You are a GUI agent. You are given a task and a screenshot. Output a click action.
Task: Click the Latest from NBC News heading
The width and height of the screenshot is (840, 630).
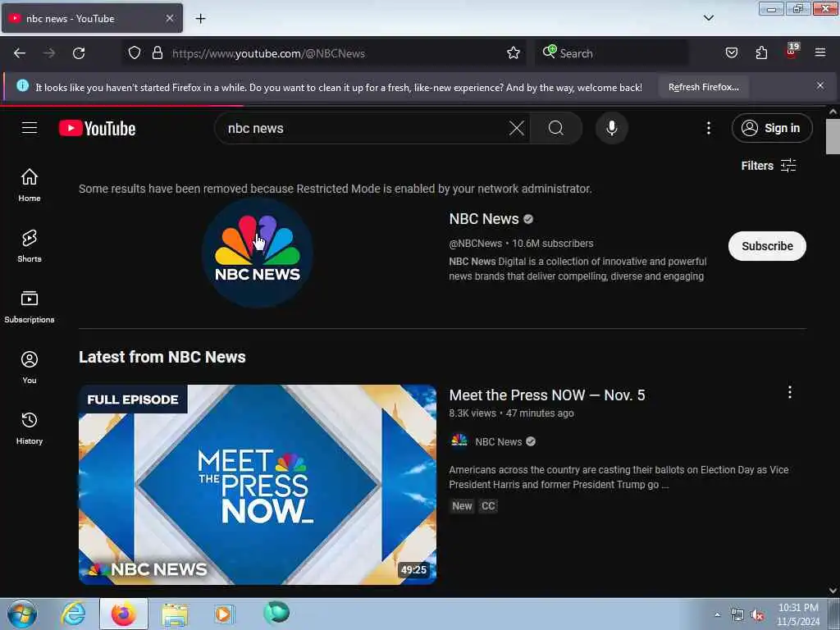pos(162,357)
